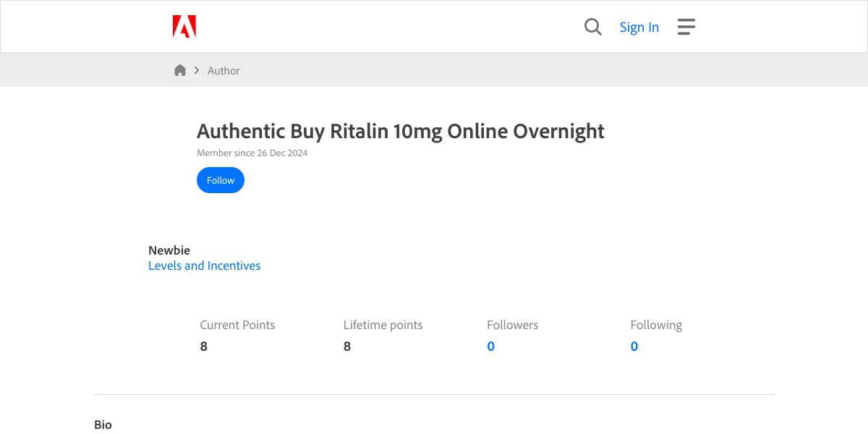View the Following count number
This screenshot has width=868, height=434.
click(634, 346)
